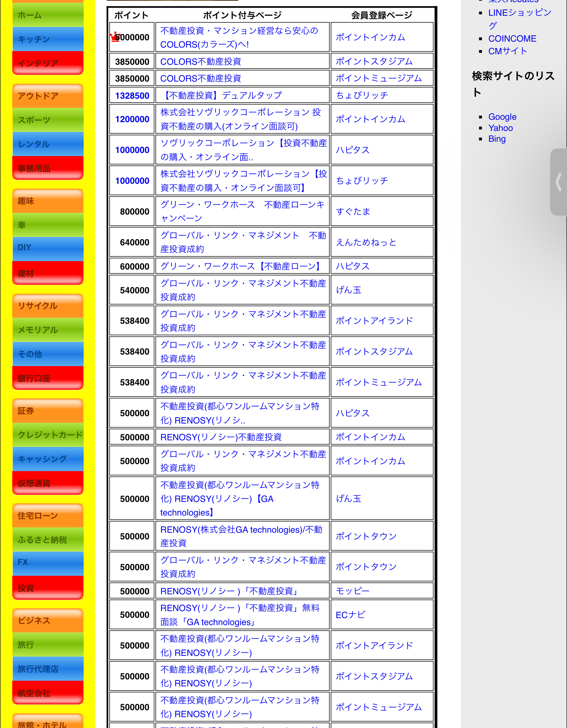Open the えんためねっと registration link
The image size is (567, 728).
click(366, 242)
